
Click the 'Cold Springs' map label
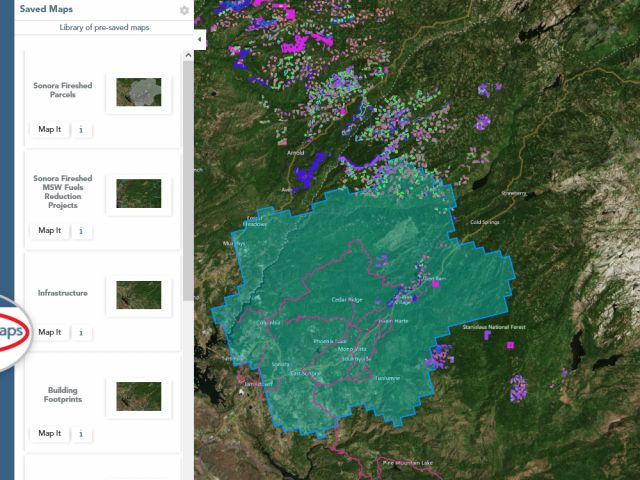[x=485, y=222]
